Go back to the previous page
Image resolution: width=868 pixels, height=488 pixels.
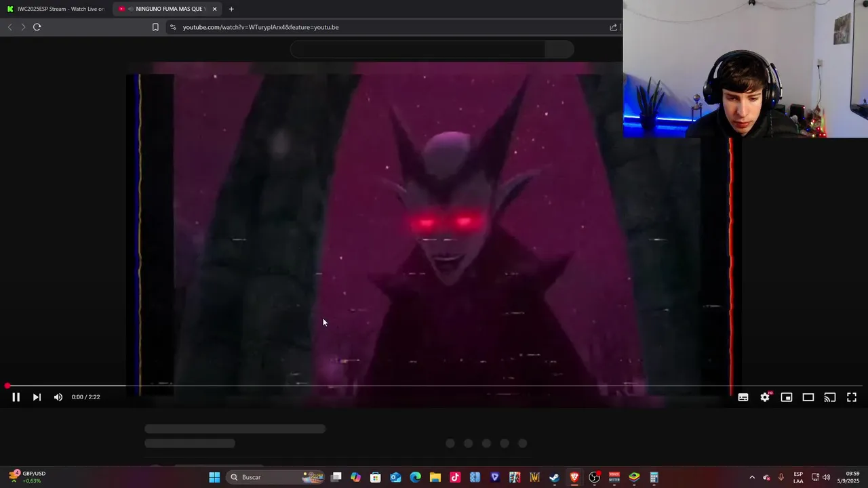9,27
